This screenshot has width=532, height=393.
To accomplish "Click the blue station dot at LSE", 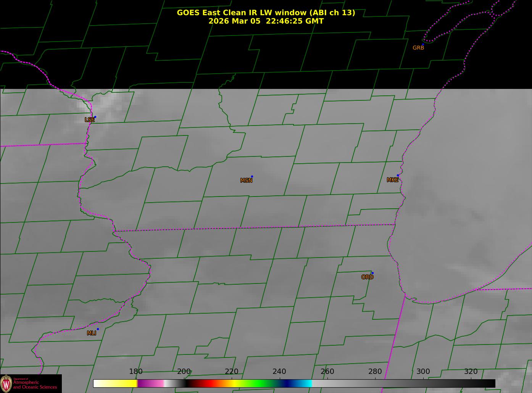I will point(95,117).
